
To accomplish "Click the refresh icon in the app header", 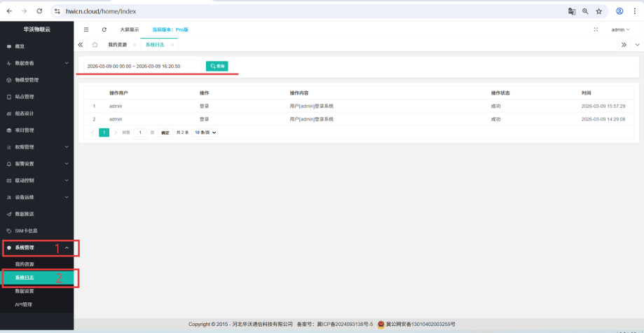I will pos(104,29).
